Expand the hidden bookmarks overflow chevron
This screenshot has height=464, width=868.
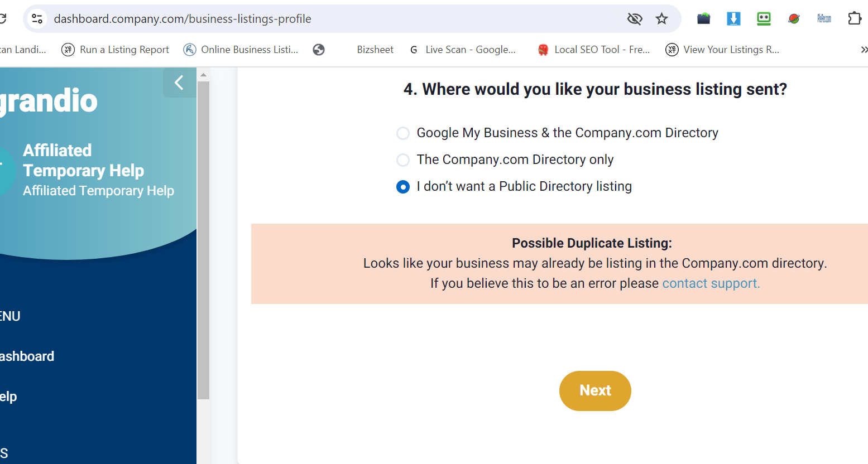863,50
